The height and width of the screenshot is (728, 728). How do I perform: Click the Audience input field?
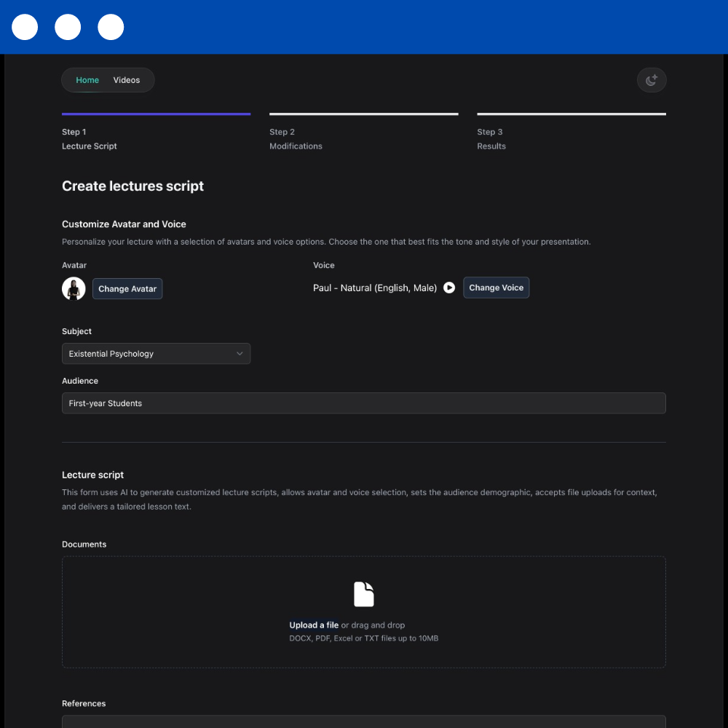[x=364, y=403]
